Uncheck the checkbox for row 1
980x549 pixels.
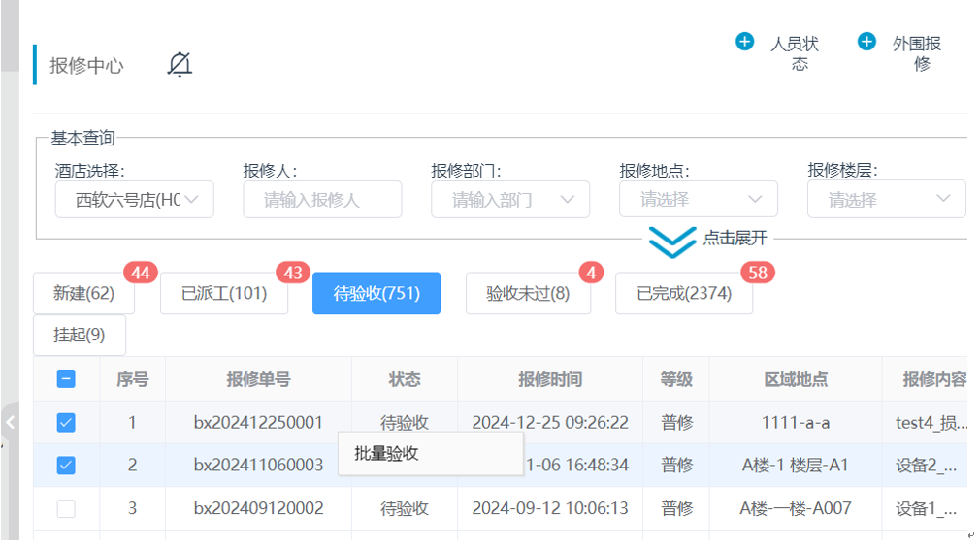[66, 423]
